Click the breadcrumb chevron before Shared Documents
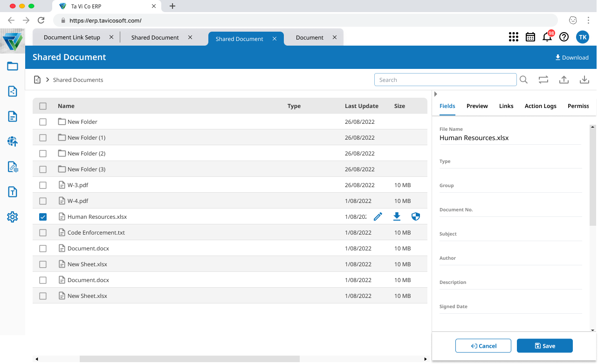This screenshot has width=598, height=364. click(48, 80)
